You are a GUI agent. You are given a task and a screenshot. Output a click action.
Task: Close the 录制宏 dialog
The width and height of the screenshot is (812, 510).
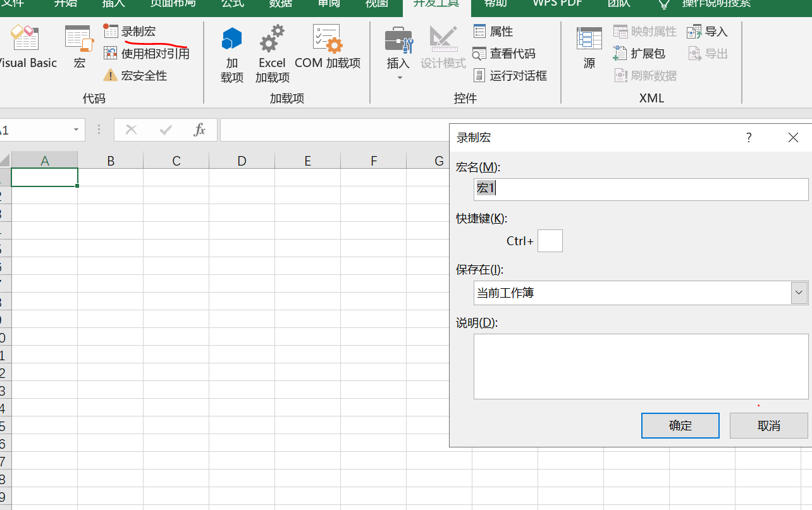click(793, 137)
